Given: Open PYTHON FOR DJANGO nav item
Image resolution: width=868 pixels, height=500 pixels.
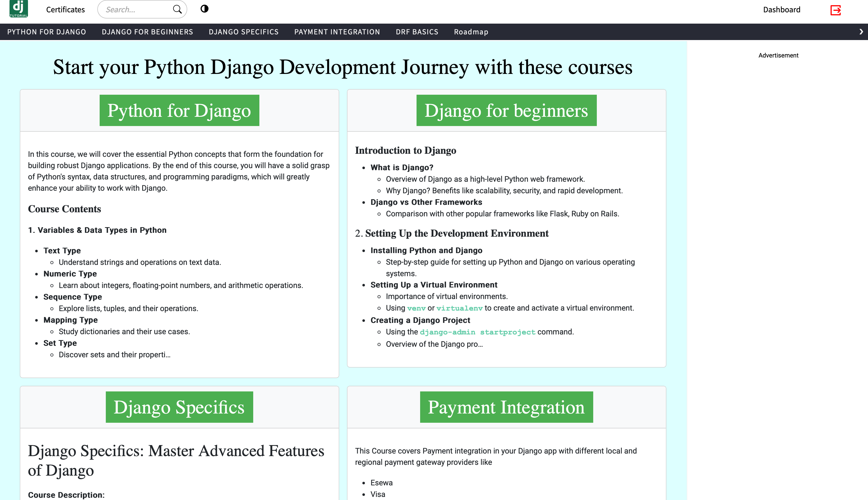Looking at the screenshot, I should click(x=47, y=32).
